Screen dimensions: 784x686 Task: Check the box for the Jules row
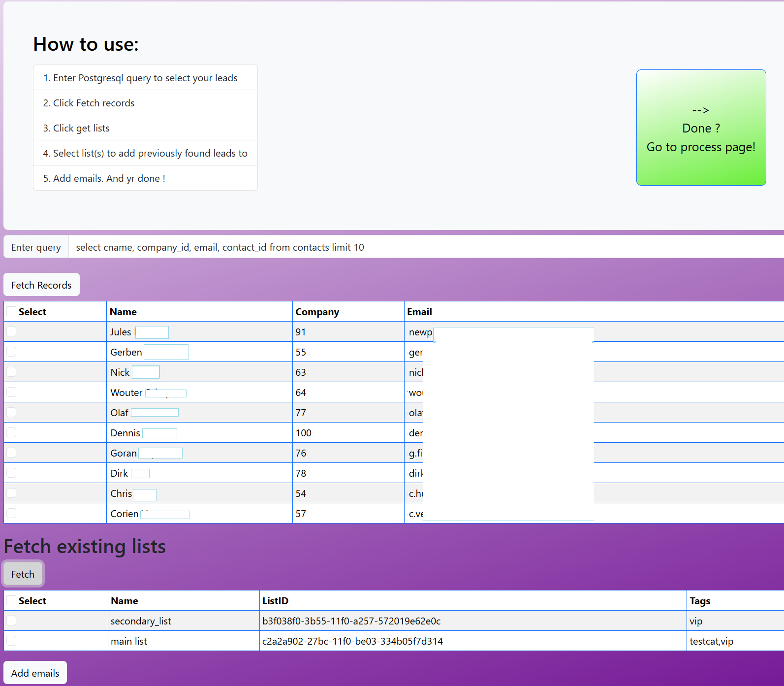click(11, 331)
